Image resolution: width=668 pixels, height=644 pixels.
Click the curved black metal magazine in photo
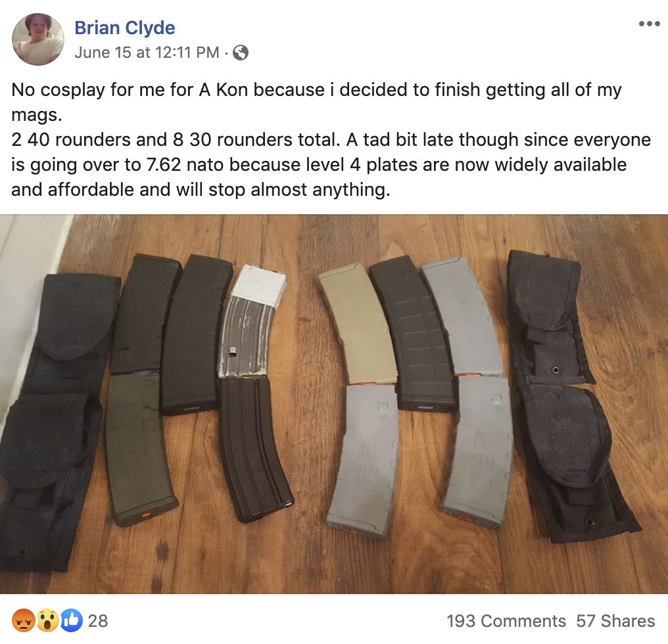point(253,447)
